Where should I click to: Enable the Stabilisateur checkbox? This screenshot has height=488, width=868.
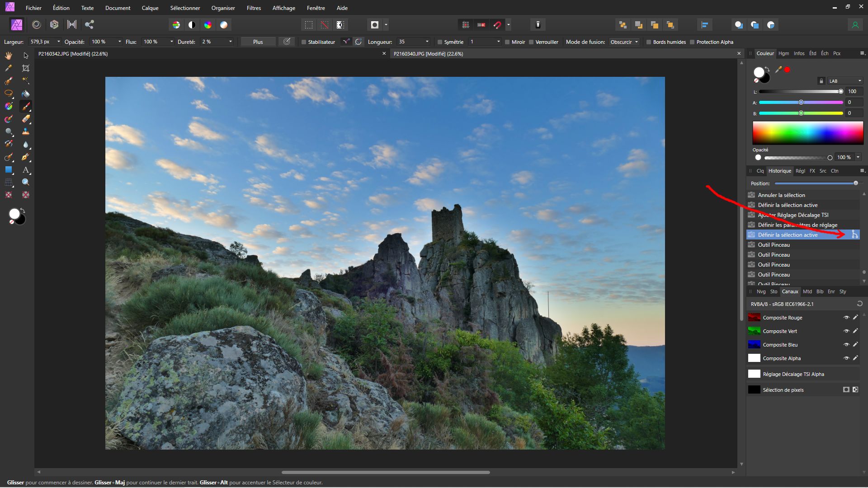[x=304, y=42]
